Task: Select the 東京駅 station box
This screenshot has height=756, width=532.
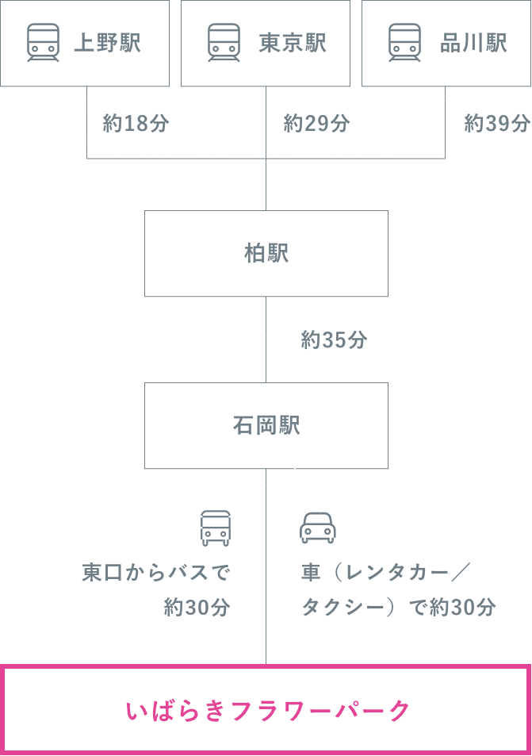Action: pyautogui.click(x=266, y=43)
